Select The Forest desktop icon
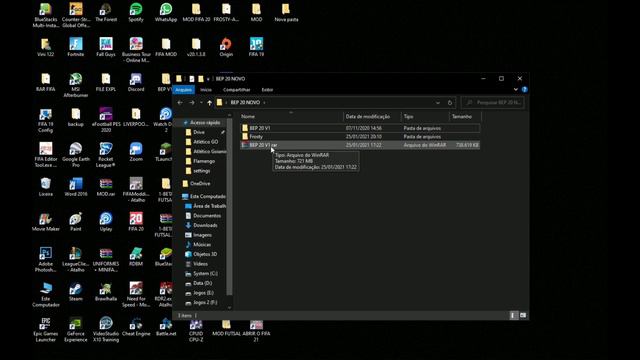Viewport: 640px width, 360px height. click(x=106, y=12)
